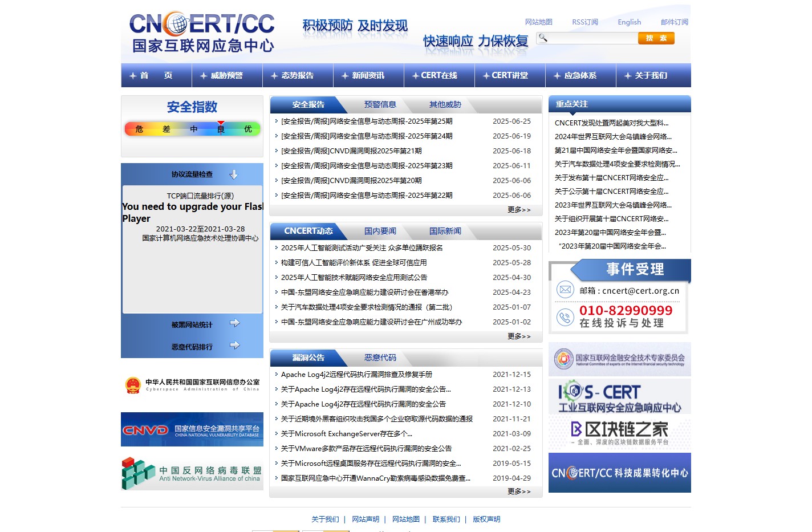Open WannaCry勒索病毒感染数据 notice

[376, 478]
